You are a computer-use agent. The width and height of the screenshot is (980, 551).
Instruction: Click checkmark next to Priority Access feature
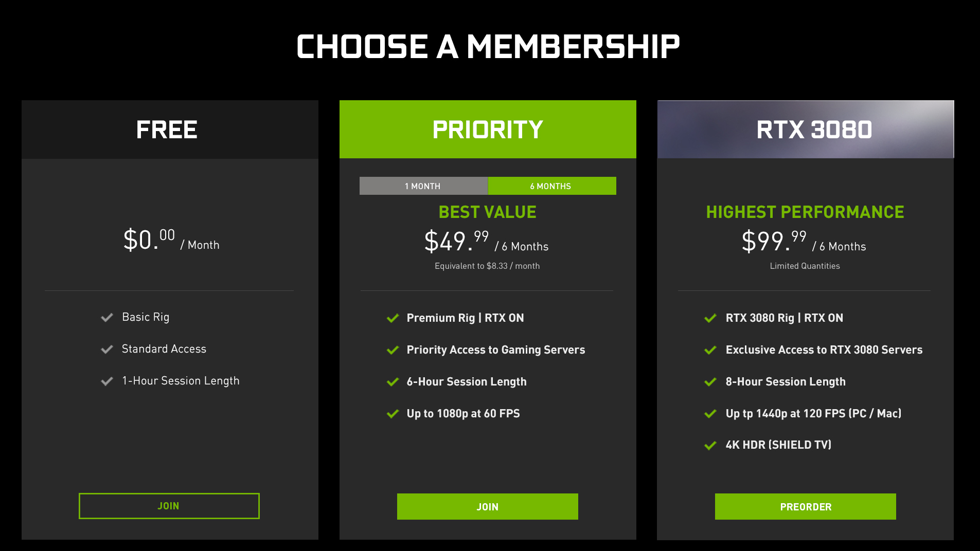click(x=393, y=350)
